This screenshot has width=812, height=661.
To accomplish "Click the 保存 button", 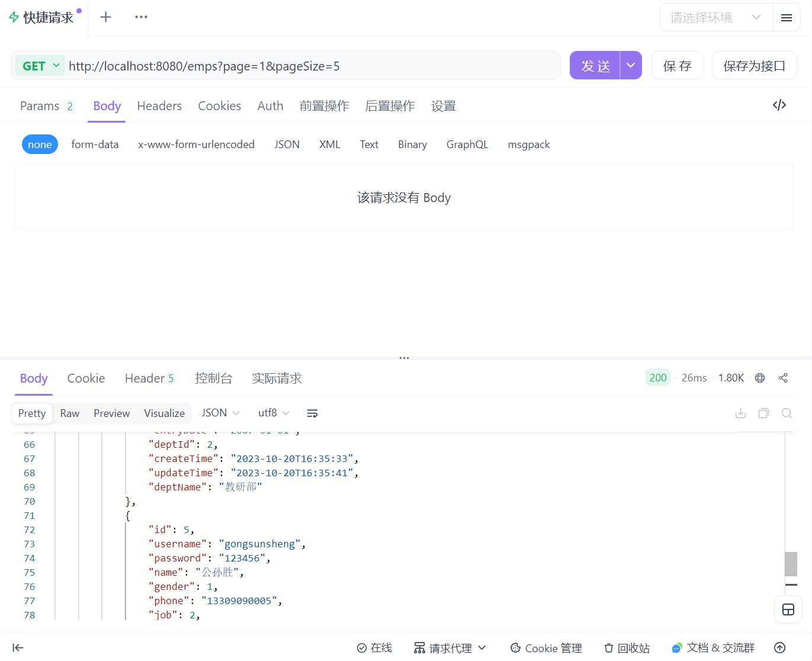I will 677,65.
